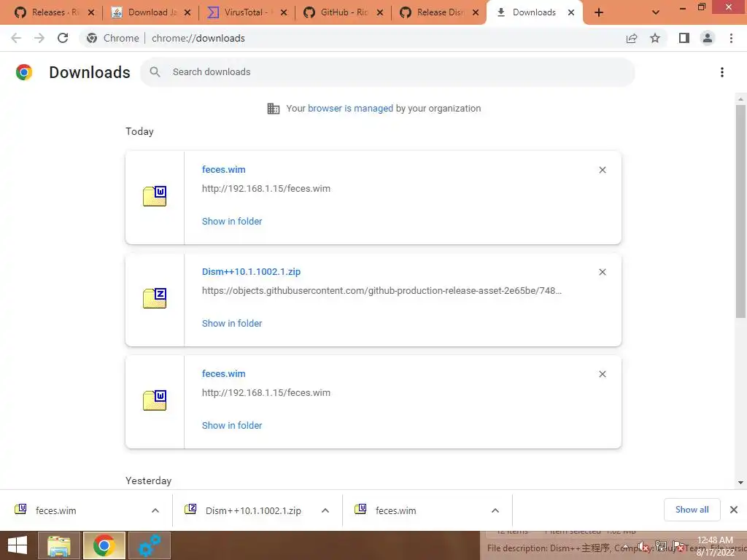Switch to the VirusTotal tab
Screen dimensions: 747x560
pyautogui.click(x=239, y=12)
